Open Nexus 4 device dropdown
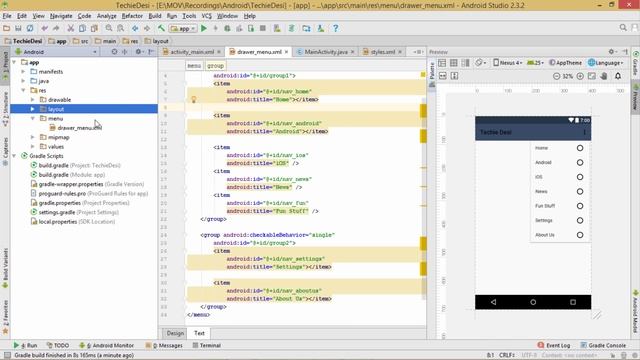 point(507,63)
